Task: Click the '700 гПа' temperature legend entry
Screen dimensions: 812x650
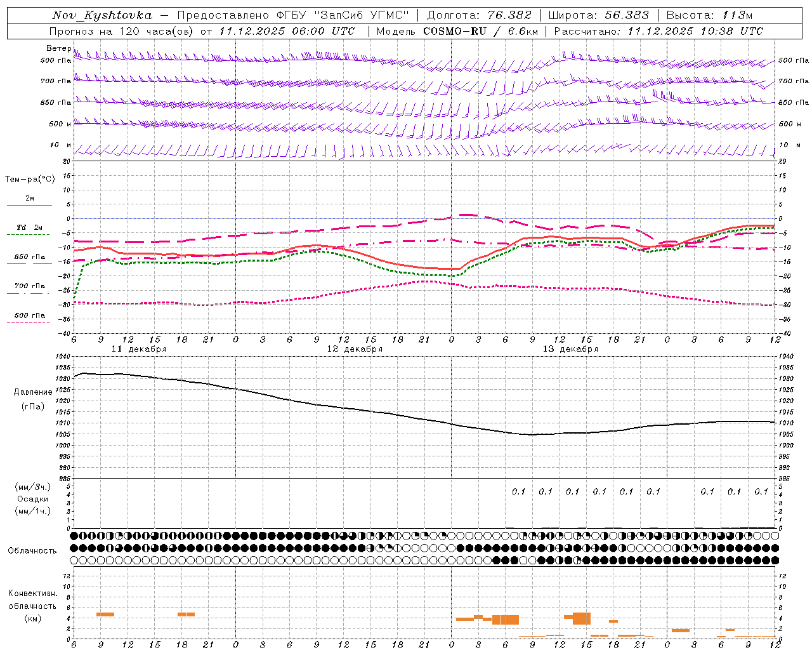Action: (29, 286)
